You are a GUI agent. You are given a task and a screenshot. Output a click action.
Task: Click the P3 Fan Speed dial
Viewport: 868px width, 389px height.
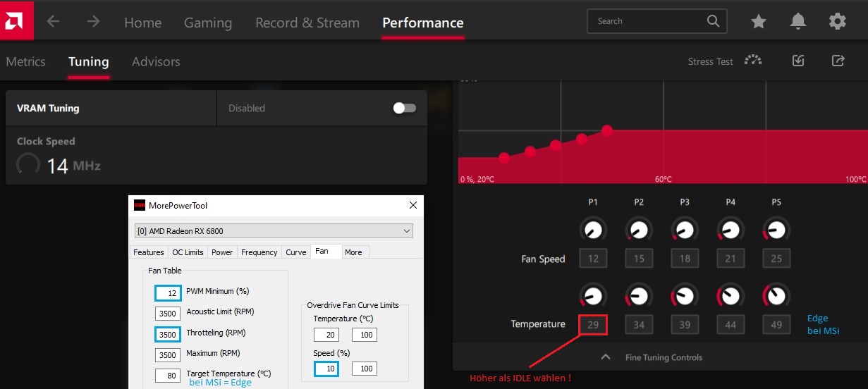coord(685,229)
